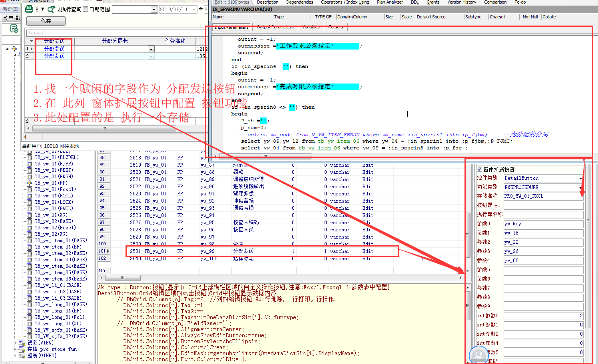Select the TB_yw_item_03(BASE) tree item
Image resolution: width=598 pixels, height=364 pixels.
[61, 260]
